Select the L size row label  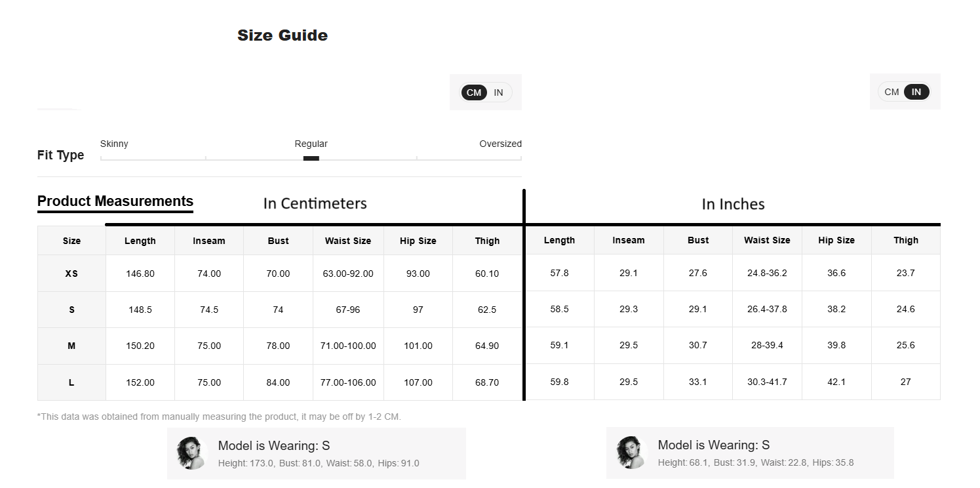(71, 382)
